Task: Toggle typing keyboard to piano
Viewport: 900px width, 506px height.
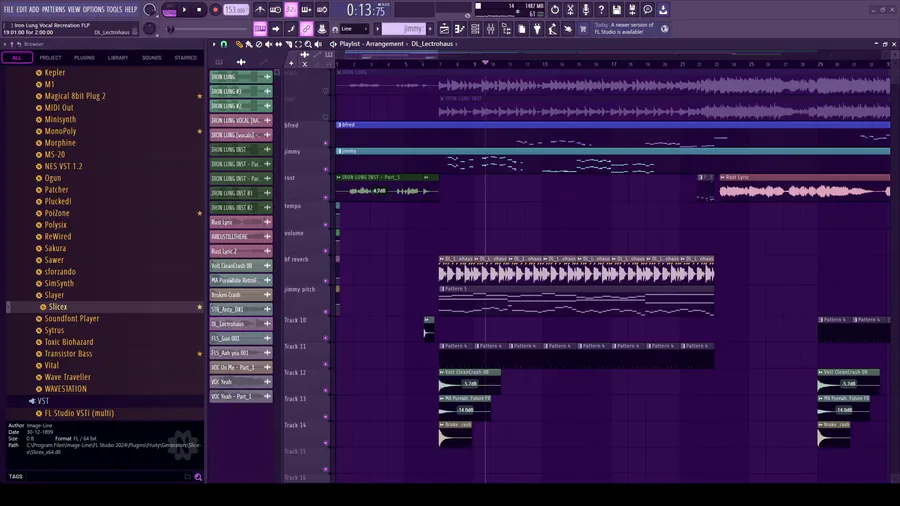Action: click(x=260, y=29)
